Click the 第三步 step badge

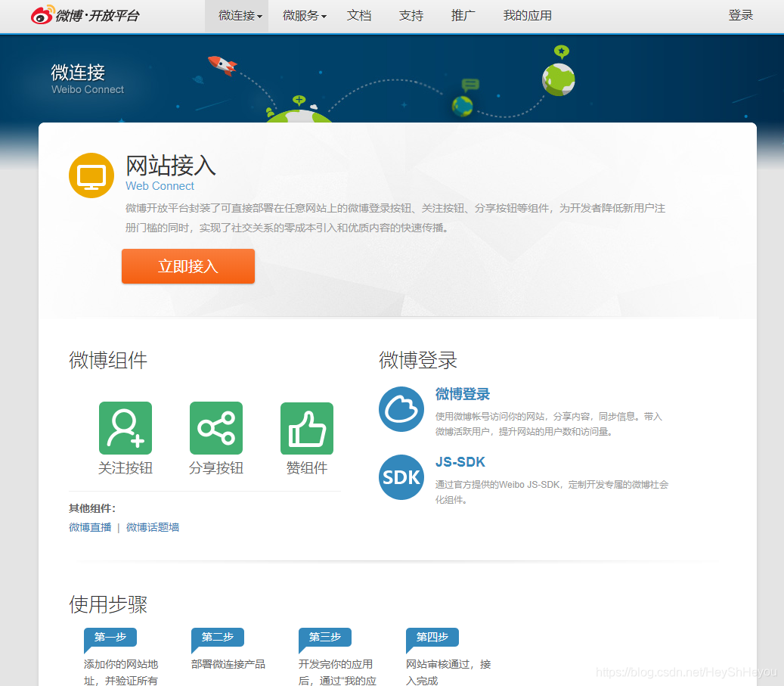coord(325,638)
